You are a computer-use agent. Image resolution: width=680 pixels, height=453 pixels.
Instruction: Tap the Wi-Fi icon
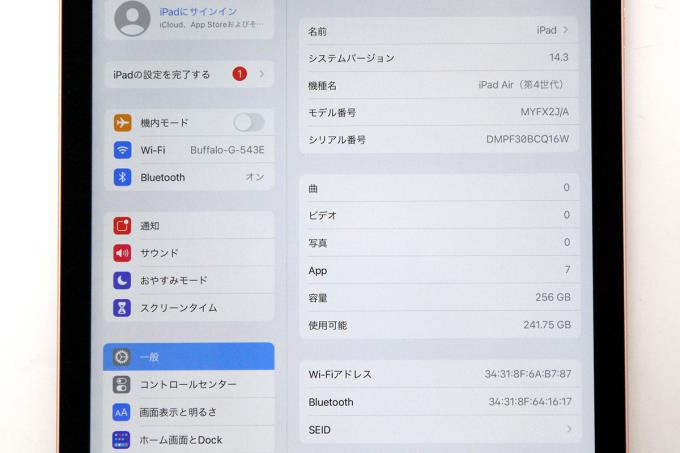[122, 150]
